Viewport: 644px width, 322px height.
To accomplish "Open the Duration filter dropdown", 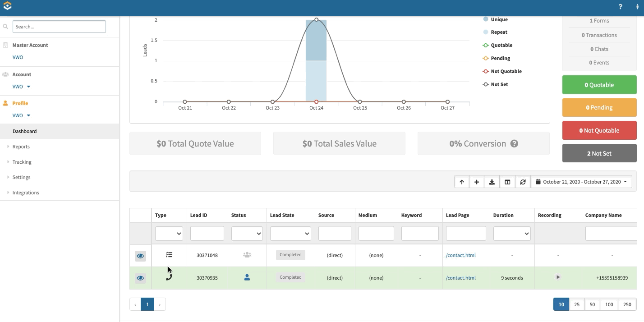I will 512,234.
